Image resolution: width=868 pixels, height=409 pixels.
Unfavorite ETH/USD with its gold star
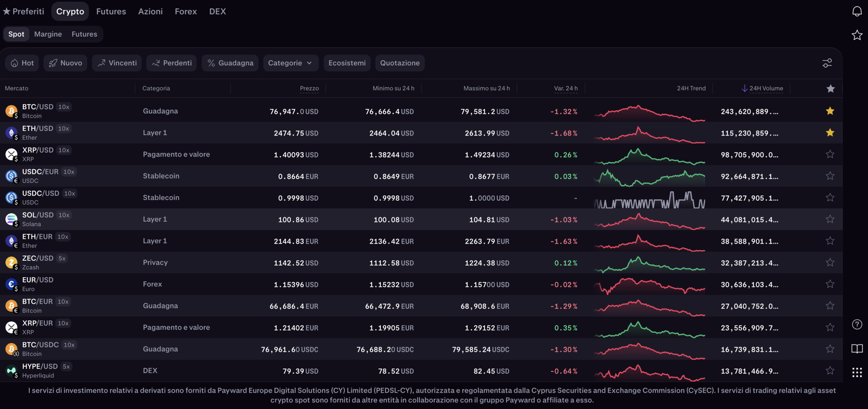[x=830, y=133]
